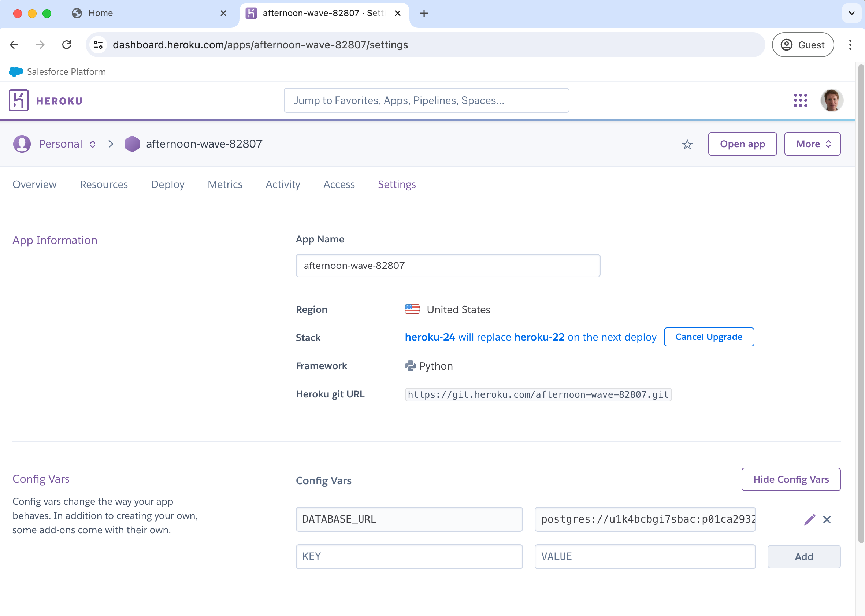Switch to the Deploy tab

(168, 184)
